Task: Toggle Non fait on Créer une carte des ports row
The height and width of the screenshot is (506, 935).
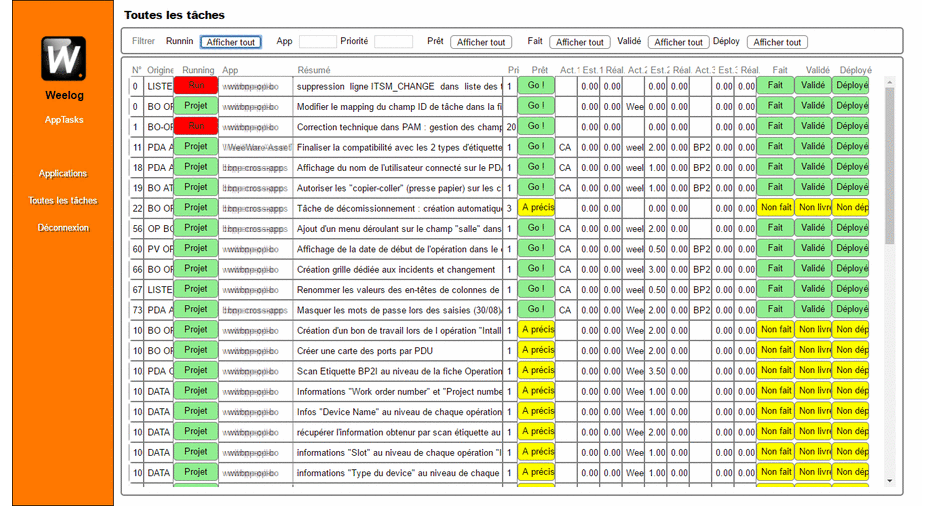Action: 775,350
